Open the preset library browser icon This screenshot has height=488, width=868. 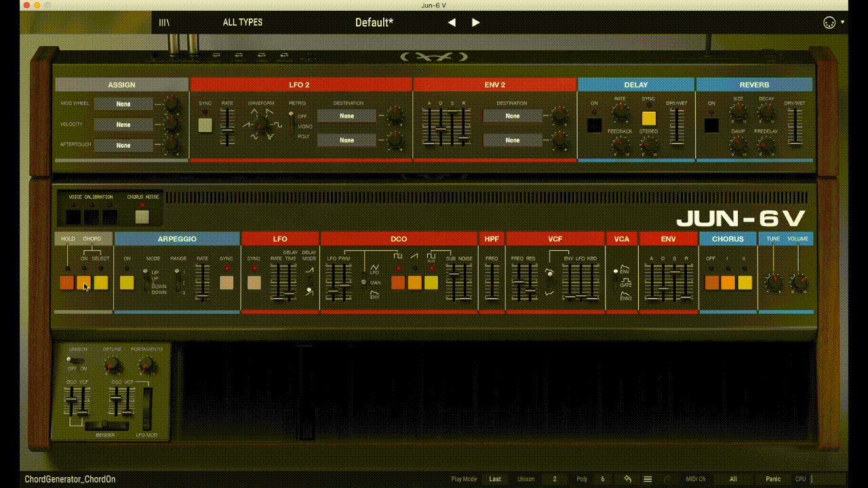(x=164, y=22)
